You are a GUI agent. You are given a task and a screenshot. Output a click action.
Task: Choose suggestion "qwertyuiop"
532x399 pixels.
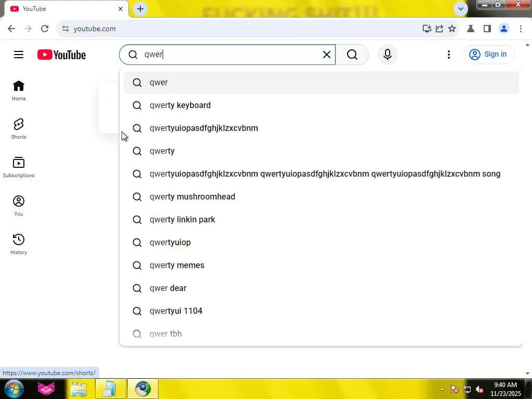tap(321, 242)
